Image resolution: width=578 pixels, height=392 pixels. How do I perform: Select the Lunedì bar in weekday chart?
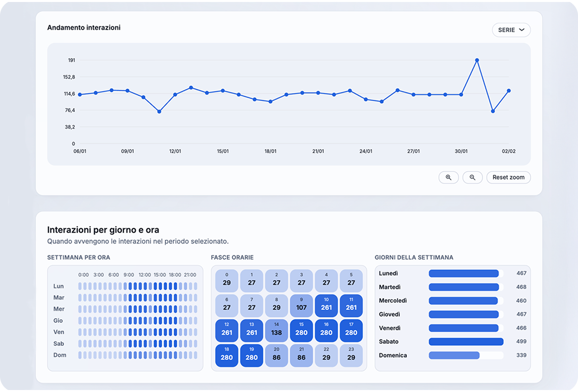point(463,273)
